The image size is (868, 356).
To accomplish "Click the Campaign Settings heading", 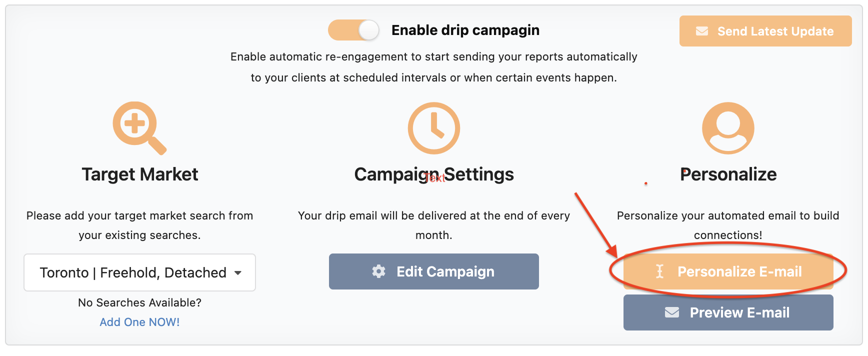I will click(434, 174).
